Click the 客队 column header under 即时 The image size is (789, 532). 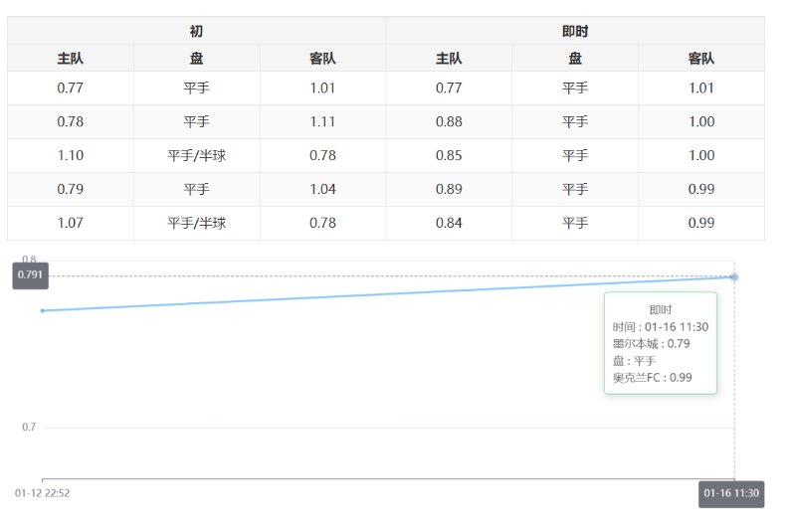click(x=700, y=59)
